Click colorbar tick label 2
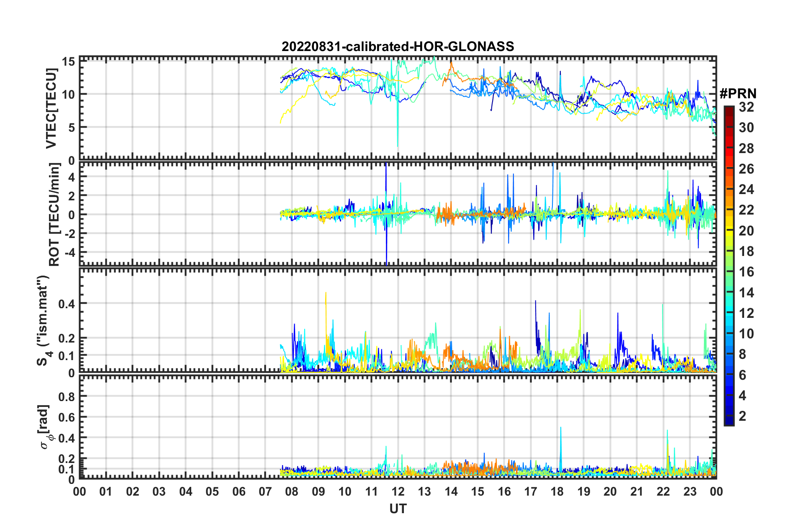 [742, 416]
